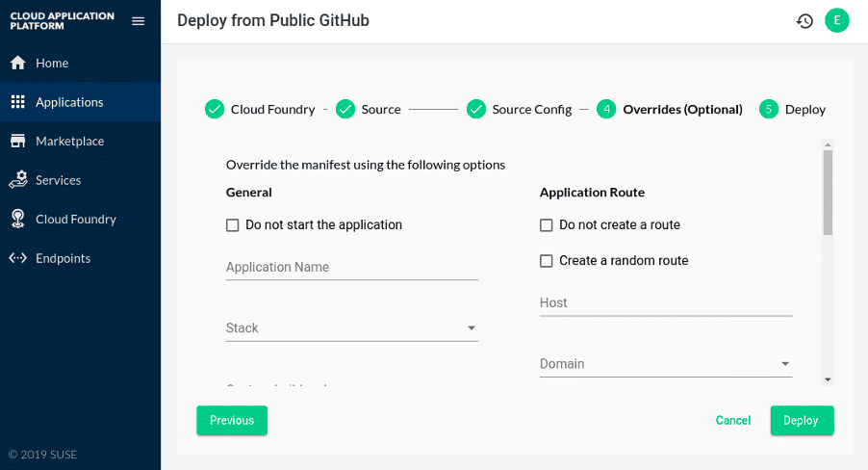Click the Cancel link
Viewport: 868px width, 470px height.
pyautogui.click(x=733, y=420)
